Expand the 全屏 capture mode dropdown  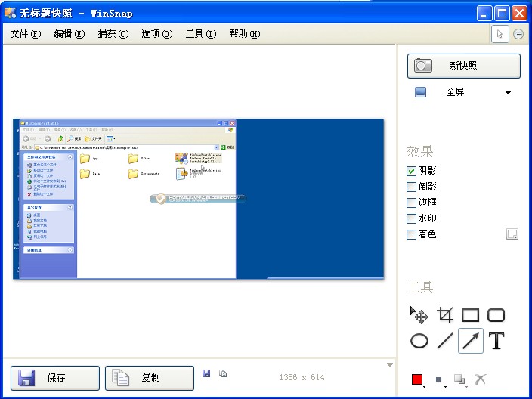pyautogui.click(x=508, y=93)
